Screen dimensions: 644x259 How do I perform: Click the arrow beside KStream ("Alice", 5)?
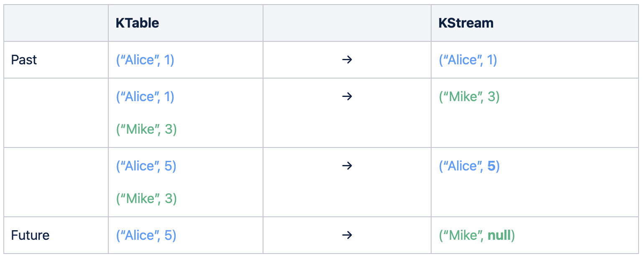pyautogui.click(x=347, y=166)
